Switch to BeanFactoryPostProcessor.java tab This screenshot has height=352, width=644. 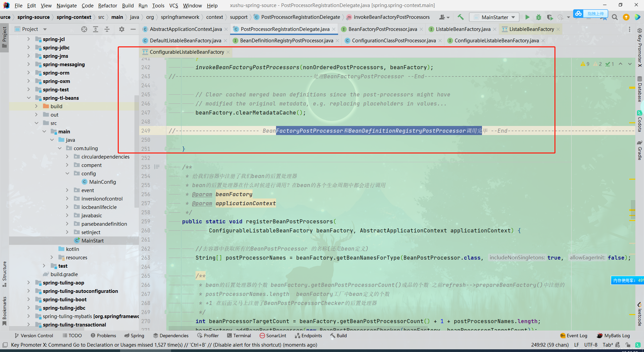[x=382, y=29]
